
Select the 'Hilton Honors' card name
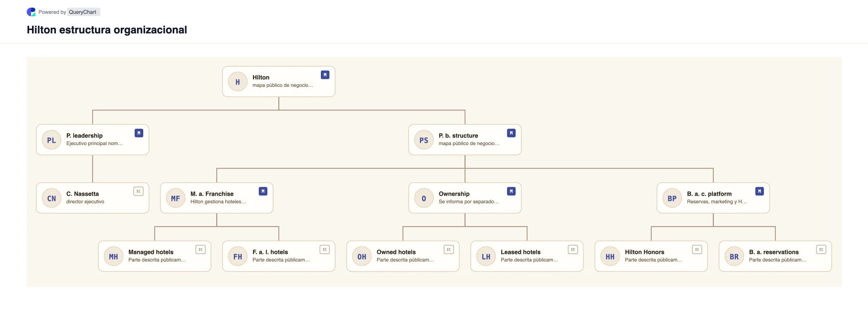[645, 252]
